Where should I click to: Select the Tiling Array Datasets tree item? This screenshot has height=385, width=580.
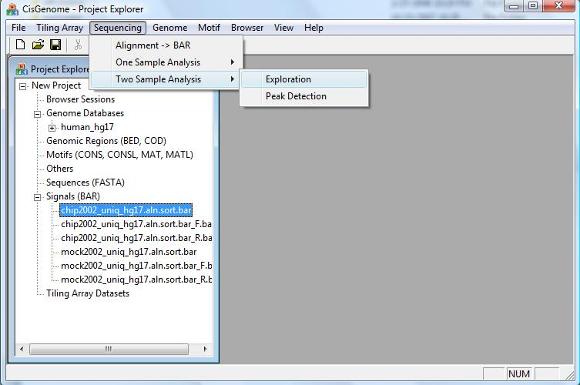pyautogui.click(x=88, y=293)
